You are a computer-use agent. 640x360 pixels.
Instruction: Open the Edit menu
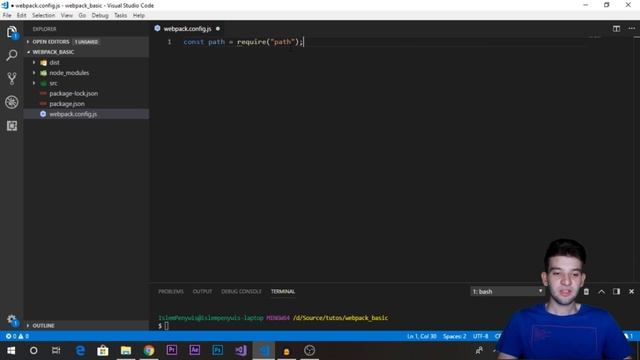coord(21,16)
